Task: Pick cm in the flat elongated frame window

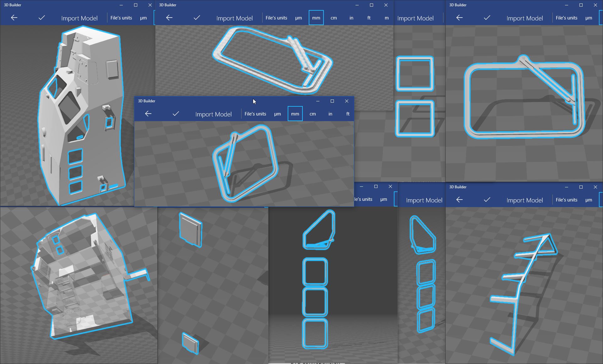Action: click(x=334, y=18)
